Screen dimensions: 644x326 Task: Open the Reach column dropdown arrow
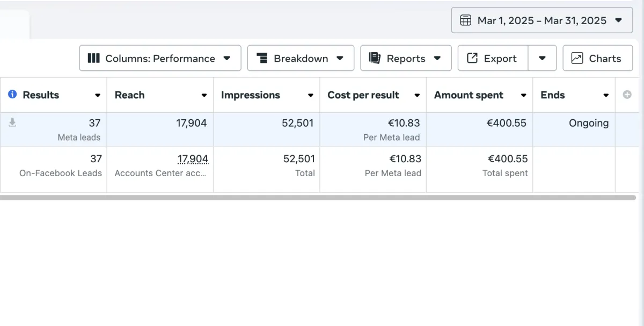tap(204, 96)
